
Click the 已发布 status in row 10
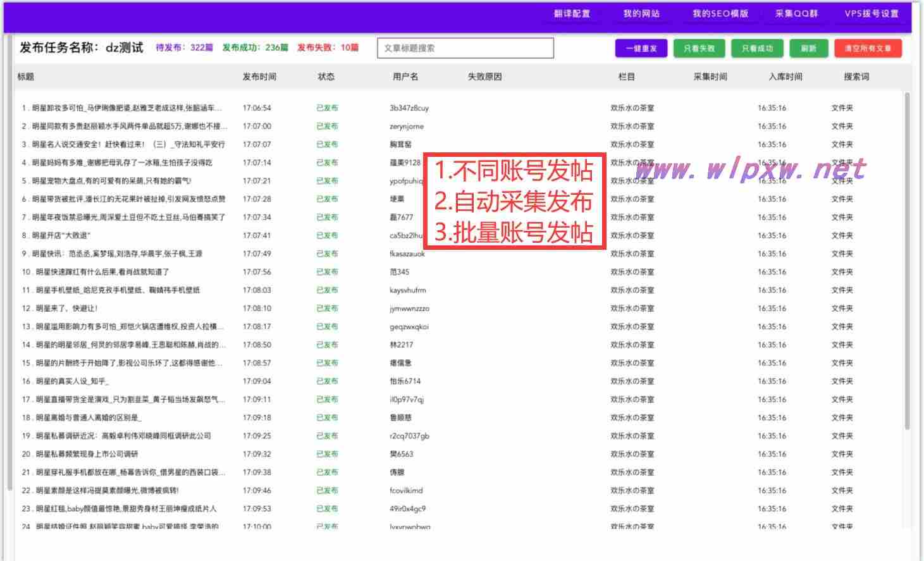point(327,272)
